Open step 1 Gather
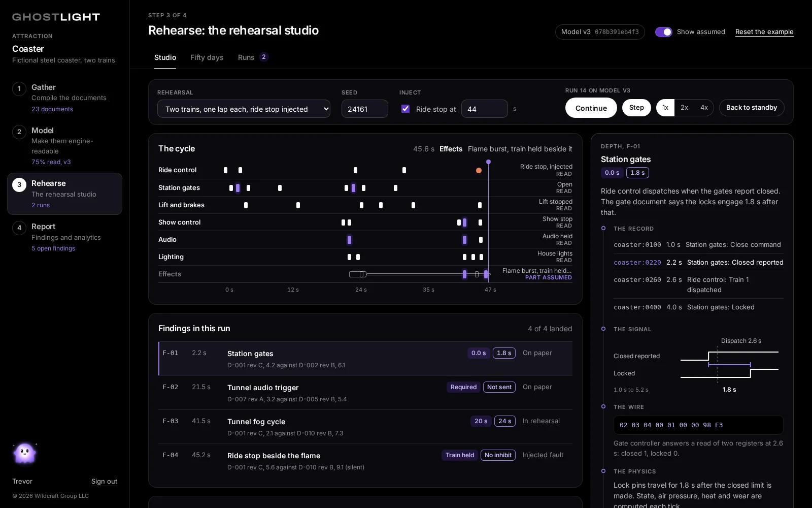The width and height of the screenshot is (812, 508). pos(64,98)
